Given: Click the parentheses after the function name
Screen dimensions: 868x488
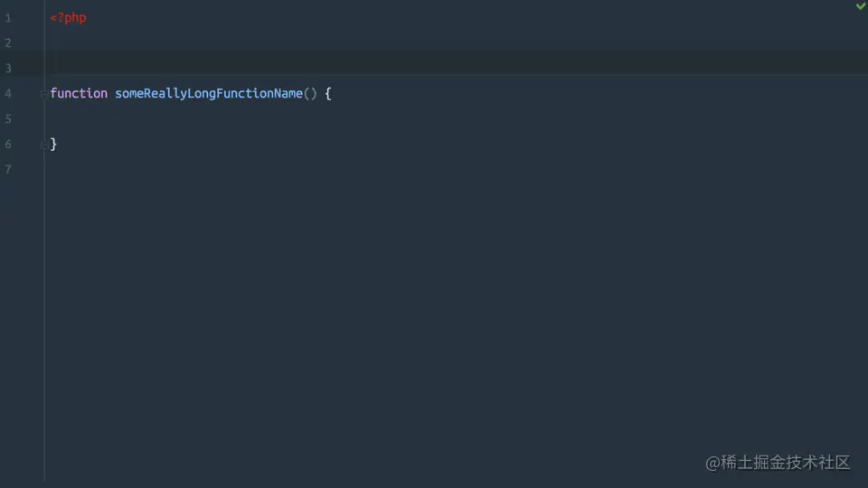Looking at the screenshot, I should pyautogui.click(x=310, y=93).
